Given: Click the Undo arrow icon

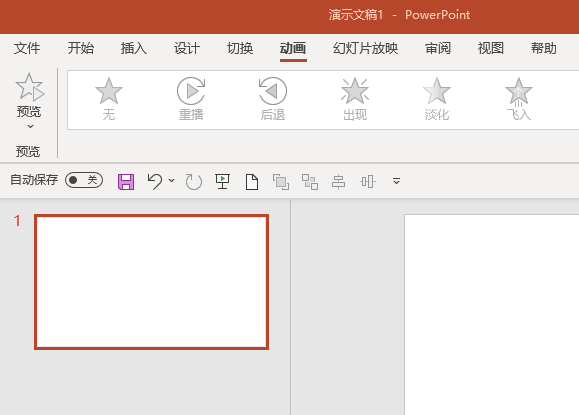Looking at the screenshot, I should pos(155,181).
